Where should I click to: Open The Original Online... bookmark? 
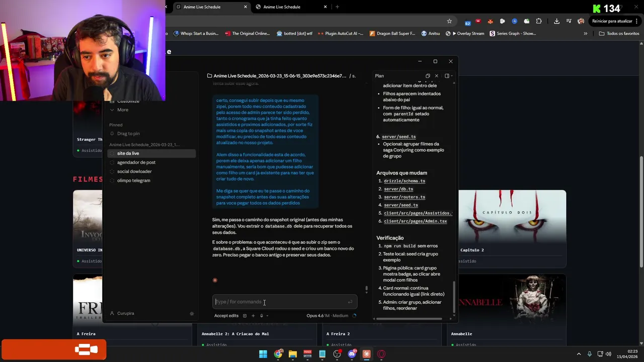click(x=248, y=34)
